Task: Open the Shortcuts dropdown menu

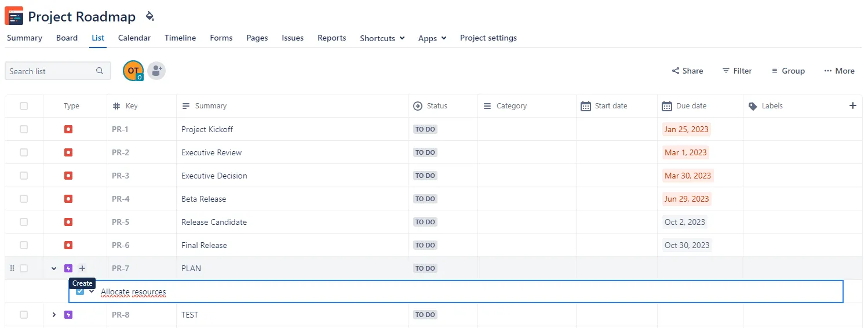Action: pos(381,38)
